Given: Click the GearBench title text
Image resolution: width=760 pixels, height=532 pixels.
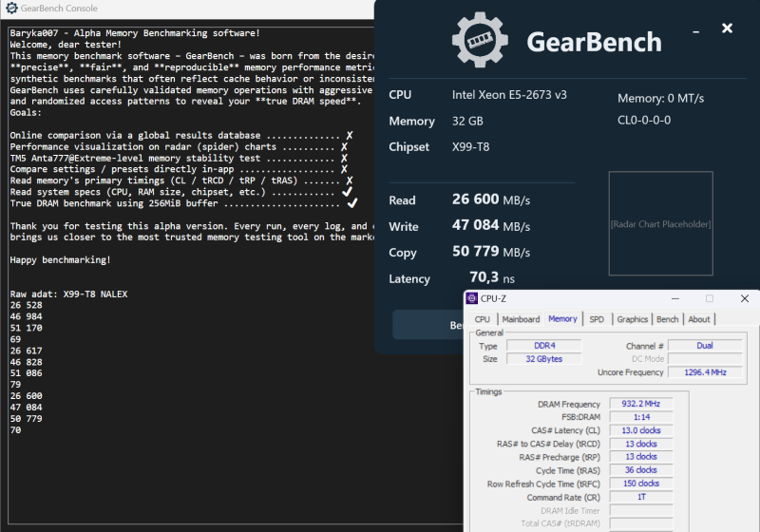Looking at the screenshot, I should pos(594,42).
